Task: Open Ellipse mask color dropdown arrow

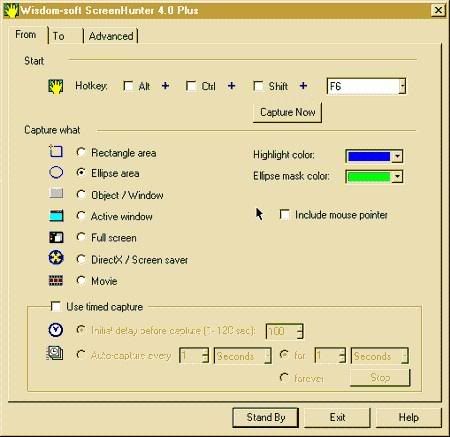Action: tap(397, 177)
